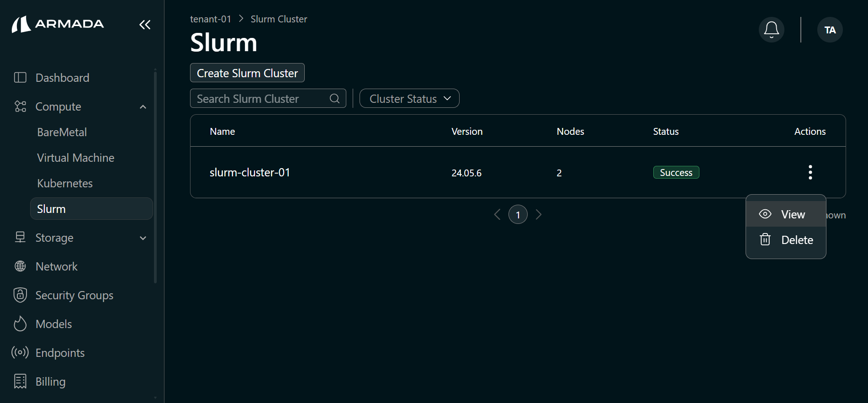Open Virtual Machine under Compute

coord(75,158)
